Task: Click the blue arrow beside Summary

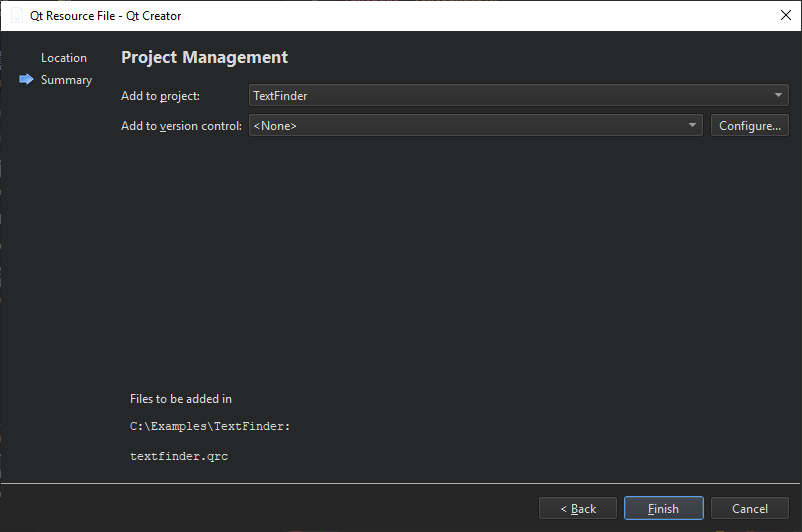Action: point(26,80)
